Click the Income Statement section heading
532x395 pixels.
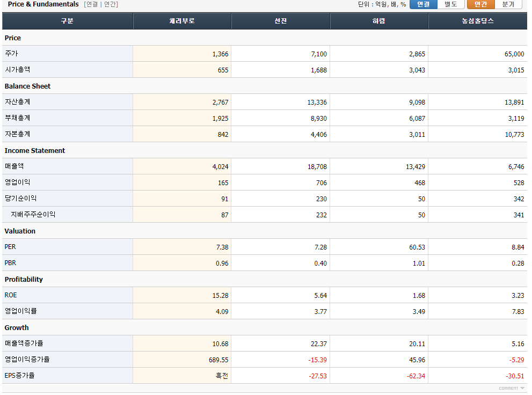coord(34,151)
